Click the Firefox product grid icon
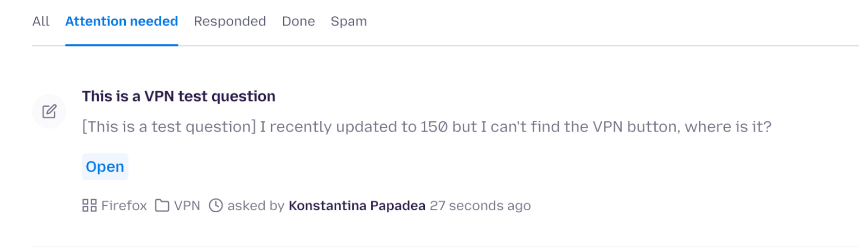868x248 pixels. (89, 206)
